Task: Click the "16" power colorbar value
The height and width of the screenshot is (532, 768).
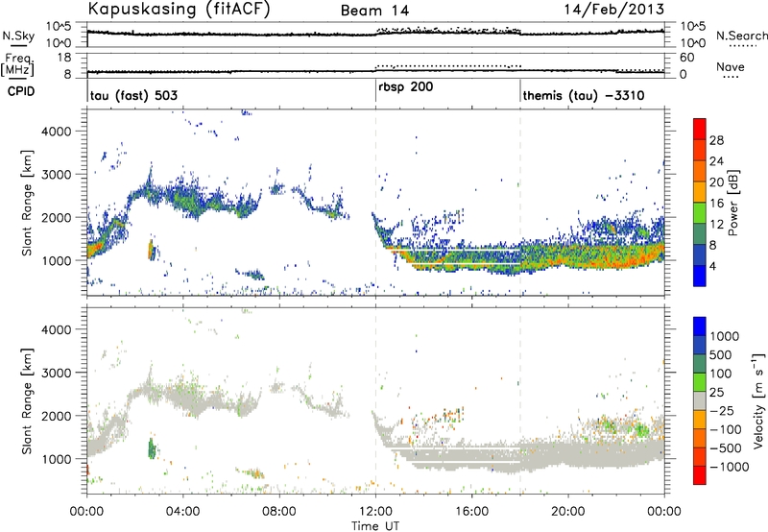Action: tap(716, 204)
